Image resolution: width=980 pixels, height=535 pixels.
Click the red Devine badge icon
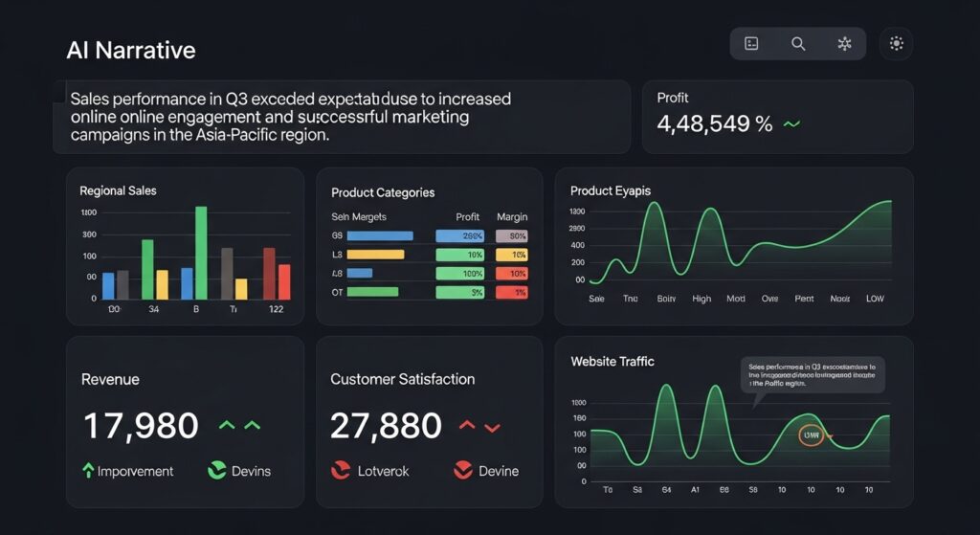463,470
